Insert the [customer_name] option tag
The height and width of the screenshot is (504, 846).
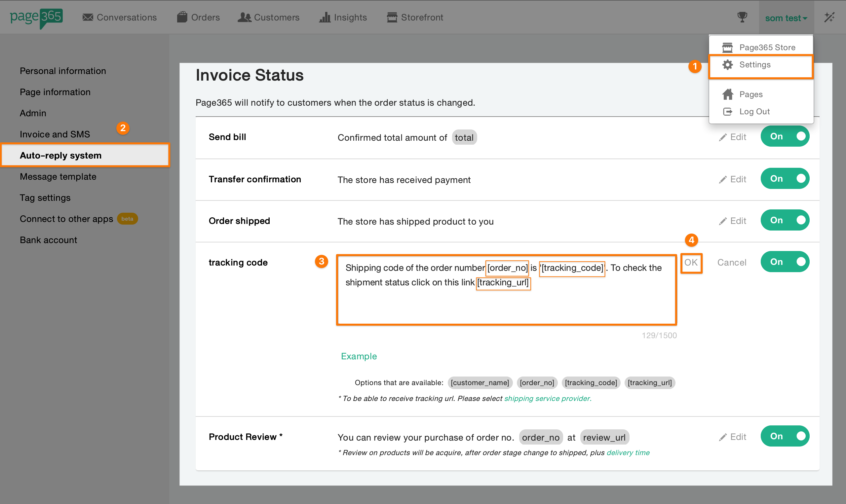[x=480, y=383]
